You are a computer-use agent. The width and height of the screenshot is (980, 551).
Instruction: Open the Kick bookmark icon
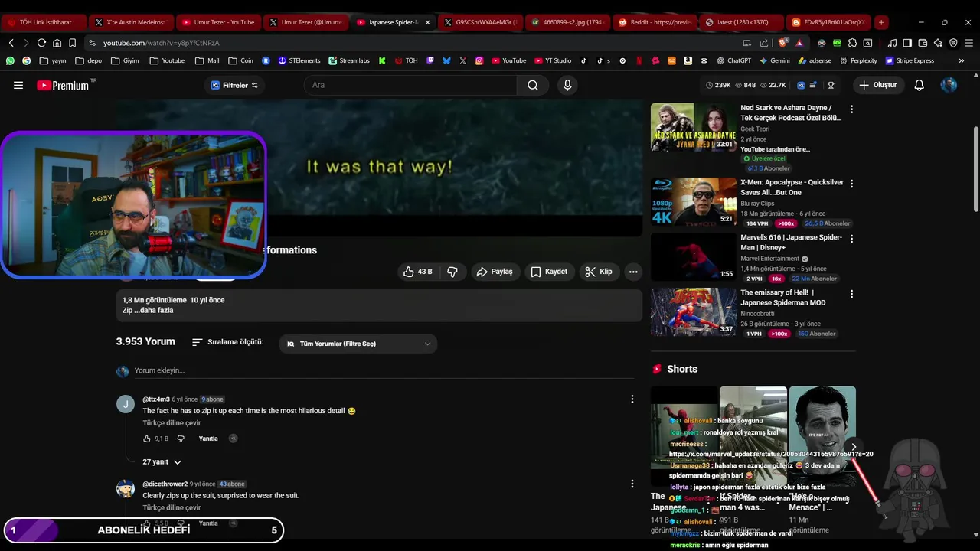click(x=382, y=60)
